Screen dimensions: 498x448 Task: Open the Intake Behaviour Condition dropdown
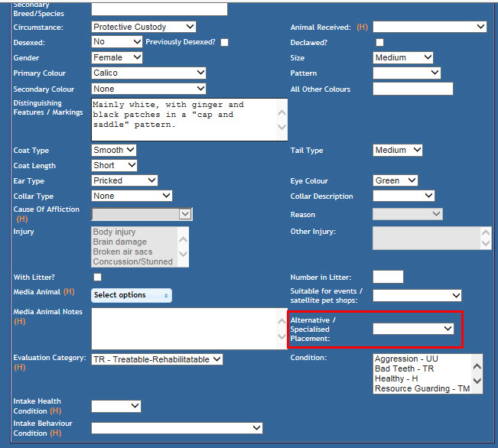pos(177,428)
